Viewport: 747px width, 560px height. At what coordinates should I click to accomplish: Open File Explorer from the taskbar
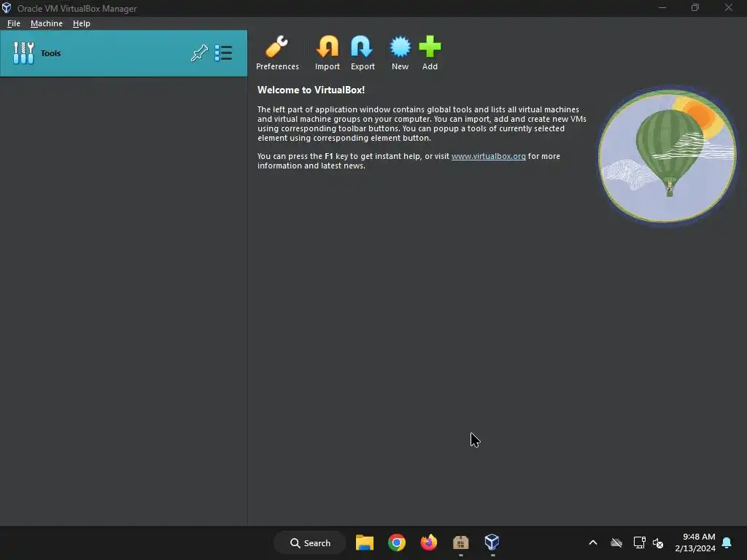pyautogui.click(x=365, y=542)
